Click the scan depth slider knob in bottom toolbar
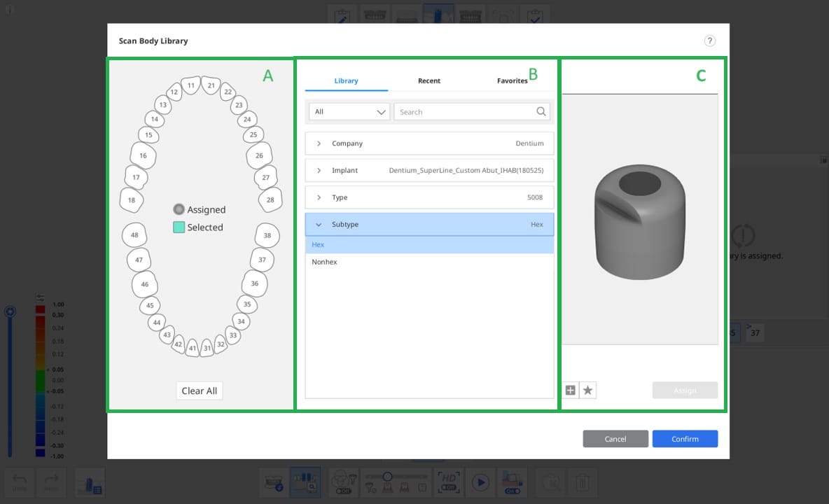The image size is (829, 504). [x=387, y=477]
